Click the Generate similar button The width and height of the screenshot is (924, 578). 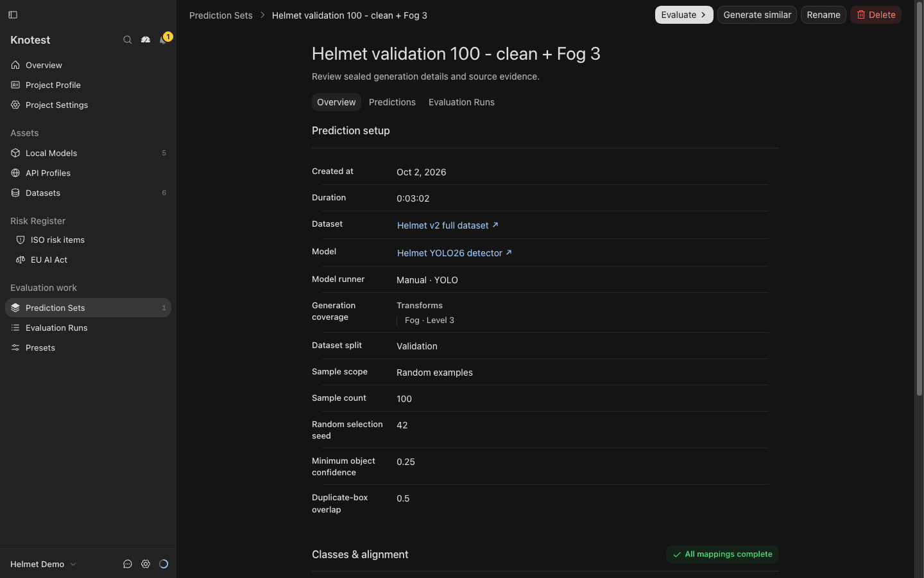point(757,15)
